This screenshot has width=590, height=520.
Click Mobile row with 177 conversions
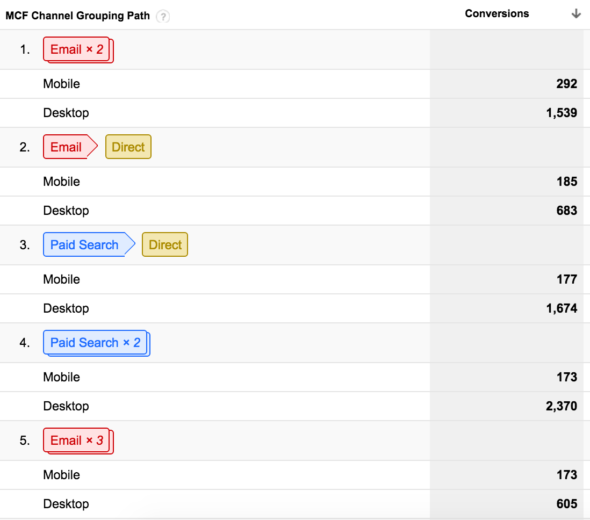point(295,280)
